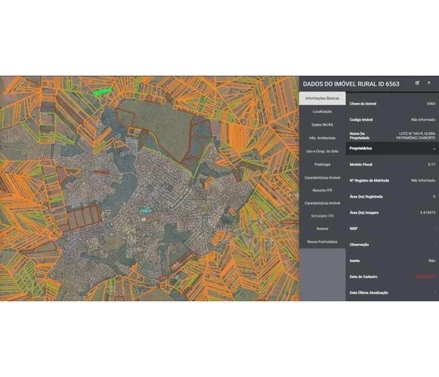This screenshot has height=377, width=439.
Task: Select the Informações Básicas tab
Action: [x=322, y=98]
